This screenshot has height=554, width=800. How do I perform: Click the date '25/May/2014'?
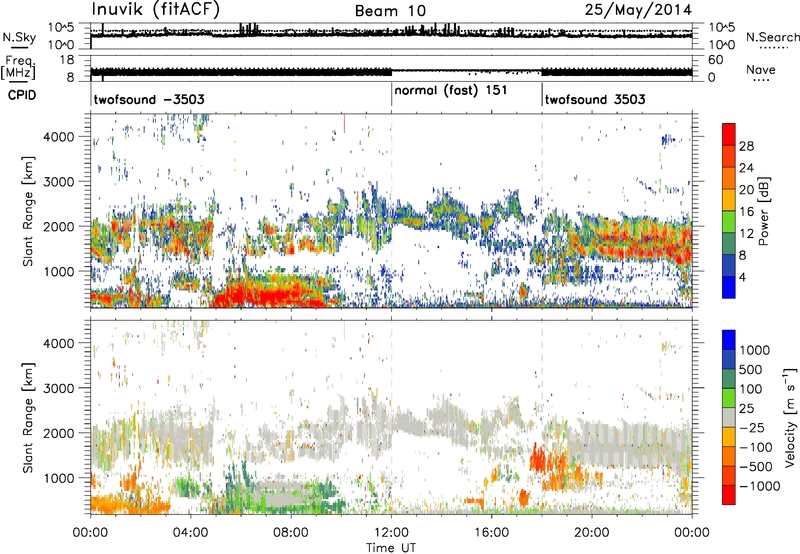coord(638,9)
